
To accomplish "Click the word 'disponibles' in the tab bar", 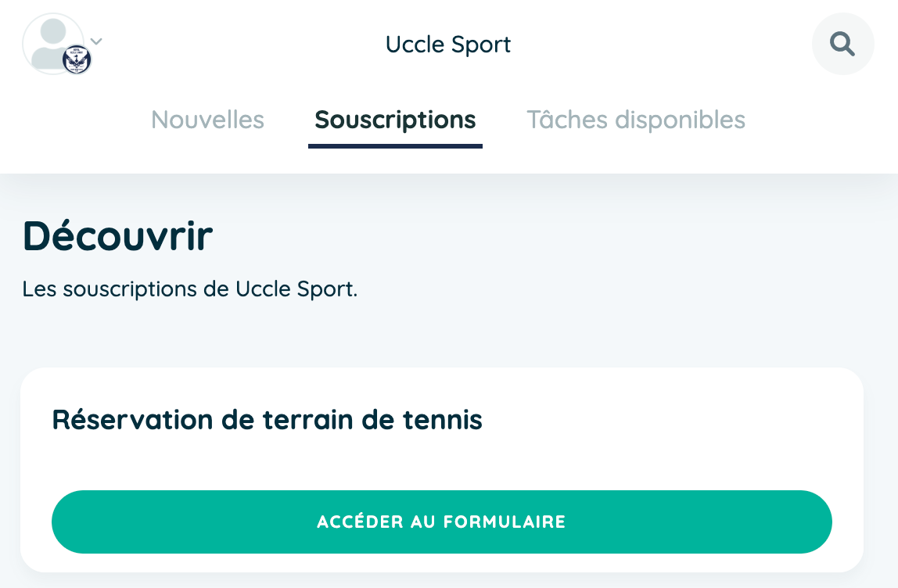I will (x=680, y=120).
